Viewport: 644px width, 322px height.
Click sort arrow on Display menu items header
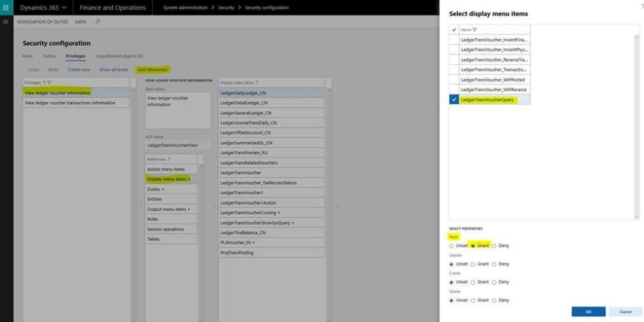click(257, 82)
